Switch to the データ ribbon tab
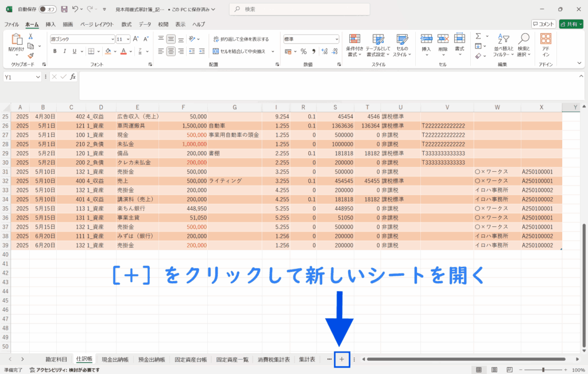Screen dimensions: 588x374 pyautogui.click(x=145, y=24)
